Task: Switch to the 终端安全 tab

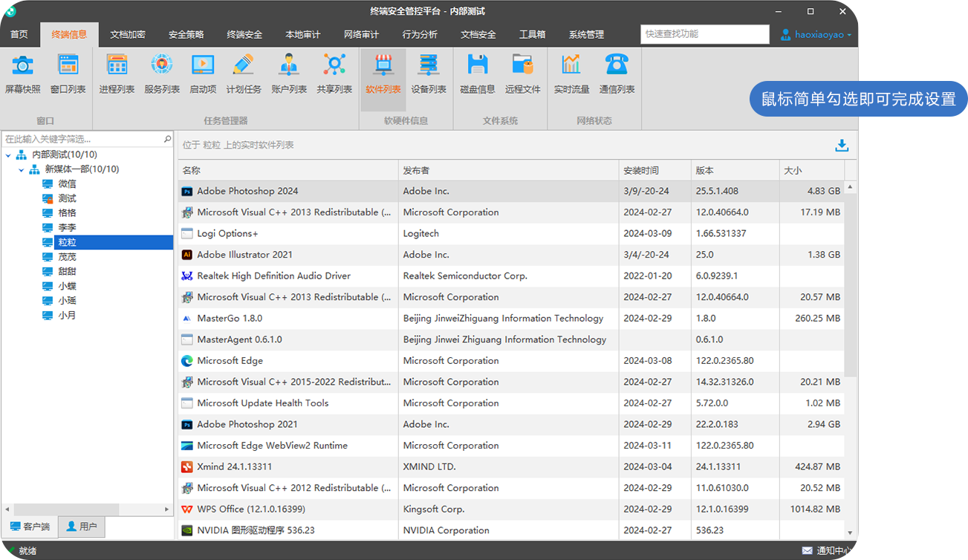Action: (x=244, y=35)
